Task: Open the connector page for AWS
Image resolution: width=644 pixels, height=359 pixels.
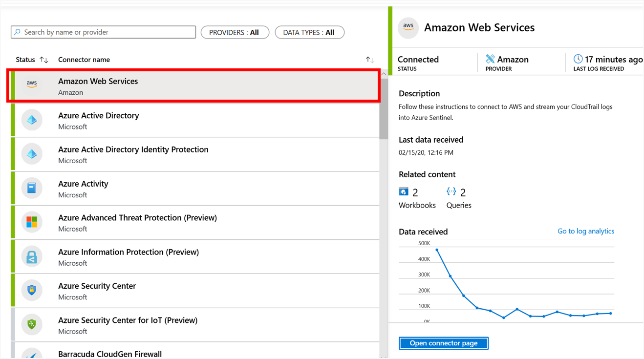Action: pos(443,343)
